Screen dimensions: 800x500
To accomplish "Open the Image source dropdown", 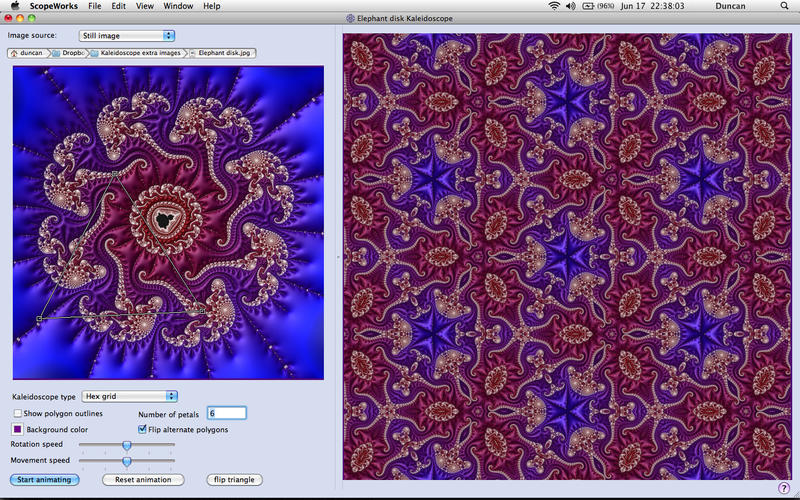I will click(127, 36).
